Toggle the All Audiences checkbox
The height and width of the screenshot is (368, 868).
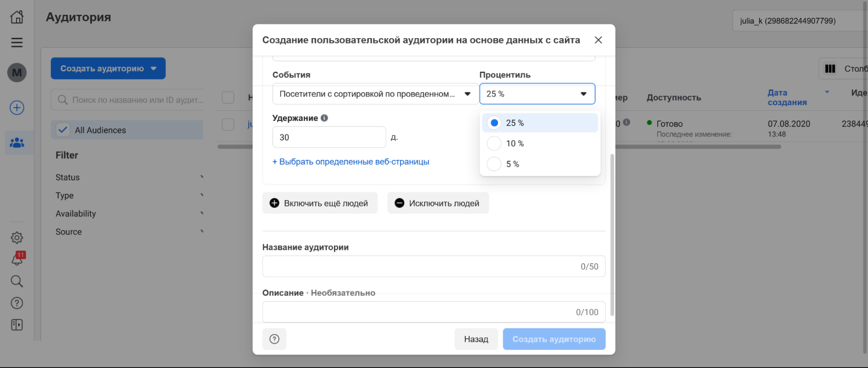63,130
